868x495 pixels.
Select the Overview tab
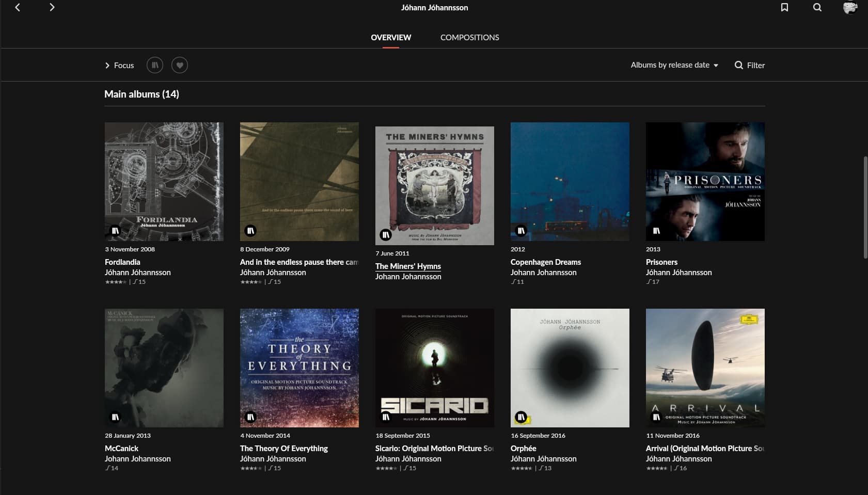tap(391, 38)
